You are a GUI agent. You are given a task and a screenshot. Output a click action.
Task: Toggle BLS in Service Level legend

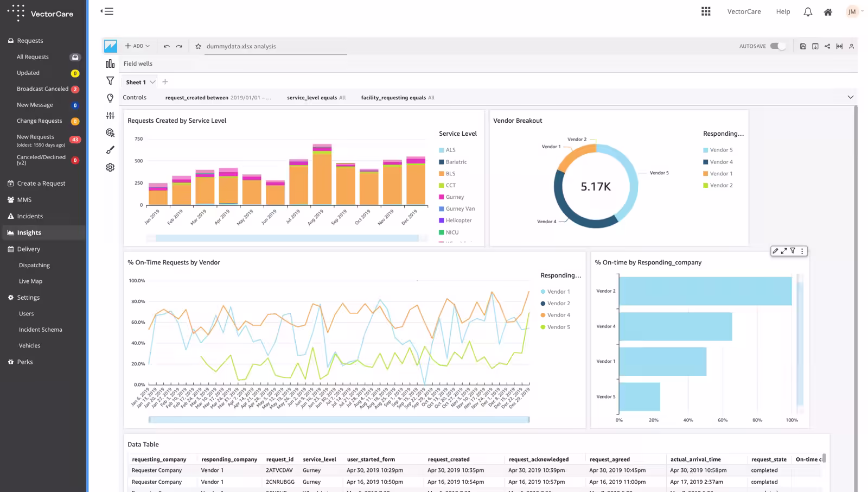(x=447, y=174)
